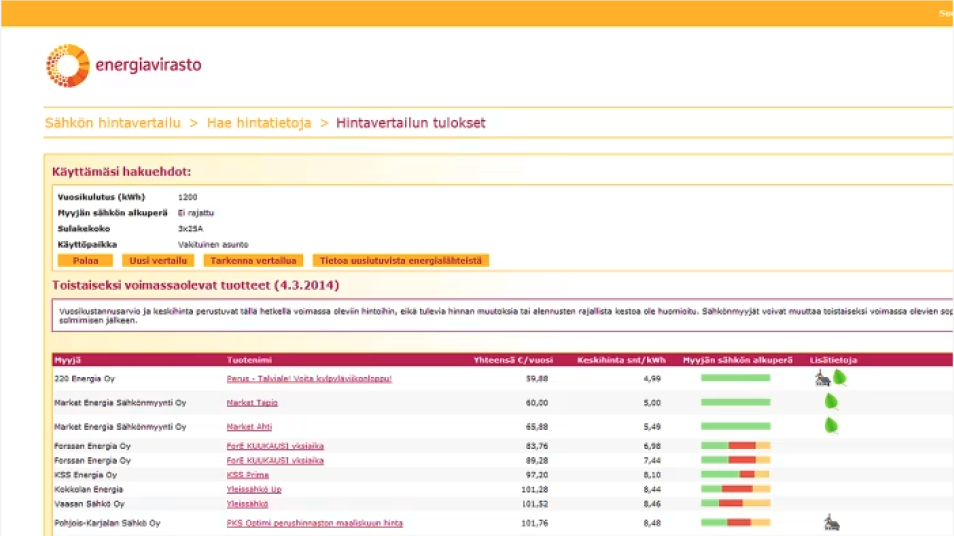The height and width of the screenshot is (536, 954).
Task: Click the green leaf icon in 220 Energia Oy row
Action: click(x=840, y=378)
